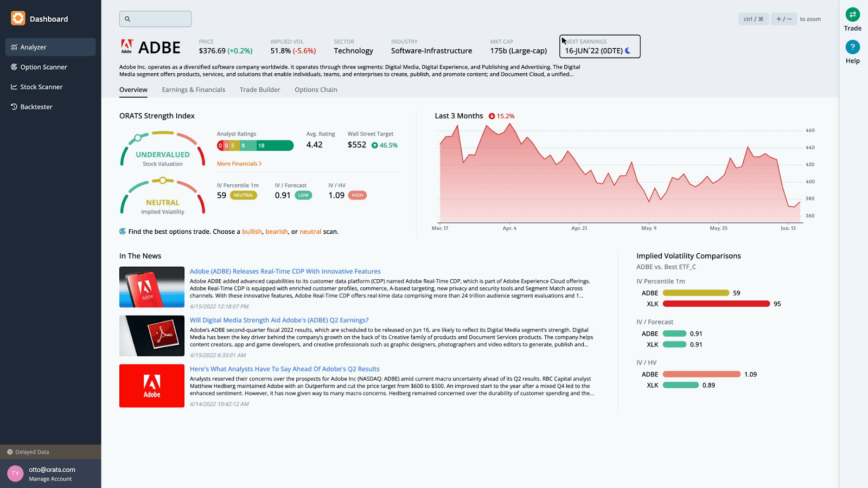Screen dimensions: 868x488
Task: Switch to the Overview tab
Action: click(133, 90)
